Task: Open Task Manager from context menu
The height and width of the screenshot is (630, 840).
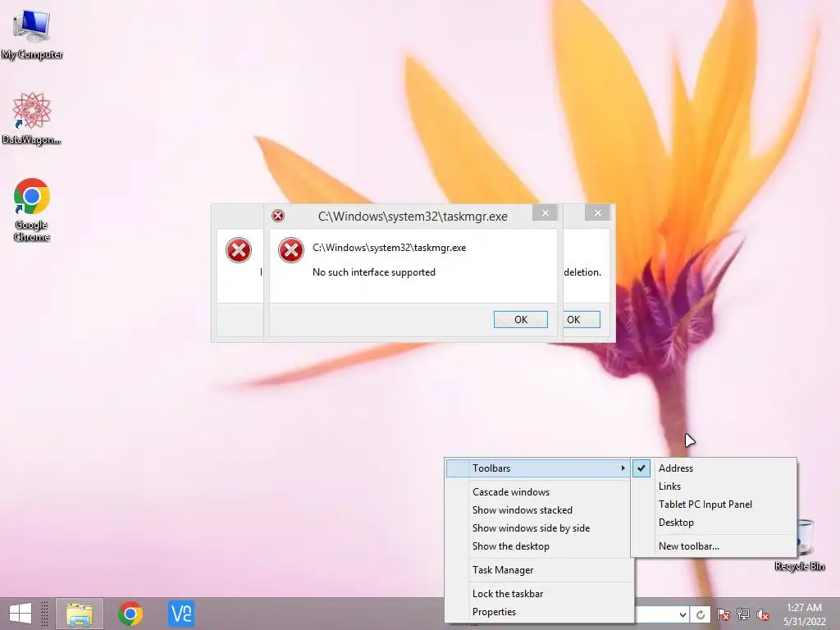Action: tap(538, 570)
